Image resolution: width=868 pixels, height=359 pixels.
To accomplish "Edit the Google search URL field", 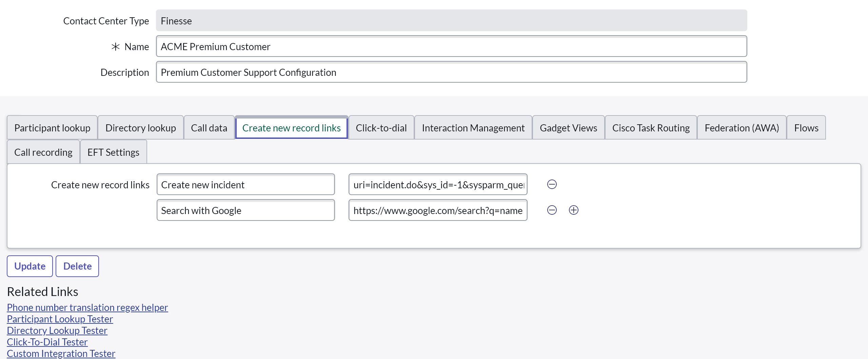I will point(437,210).
